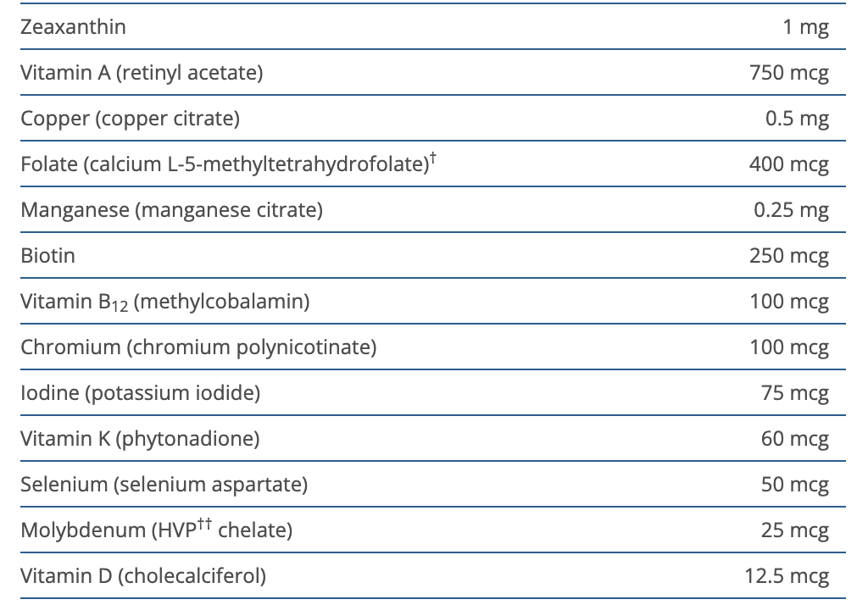Click the Iodine (potassium iodide) text
The width and height of the screenshot is (857, 616).
point(140,393)
